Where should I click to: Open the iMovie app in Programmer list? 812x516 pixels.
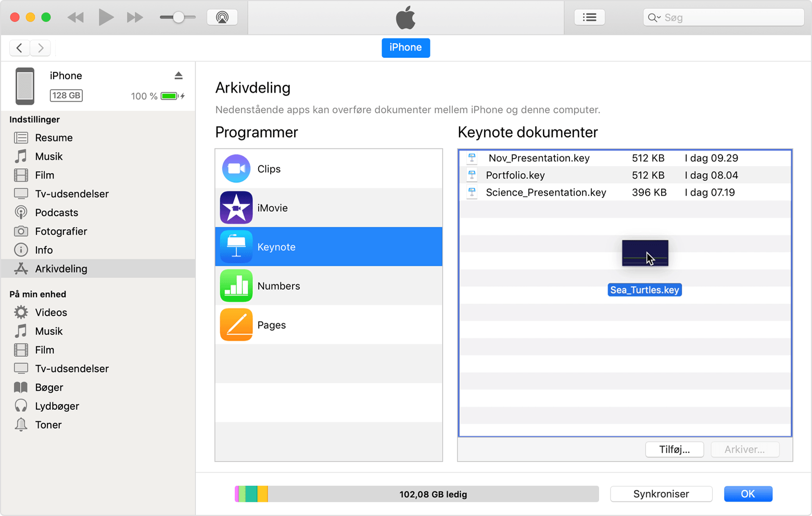tap(236, 208)
